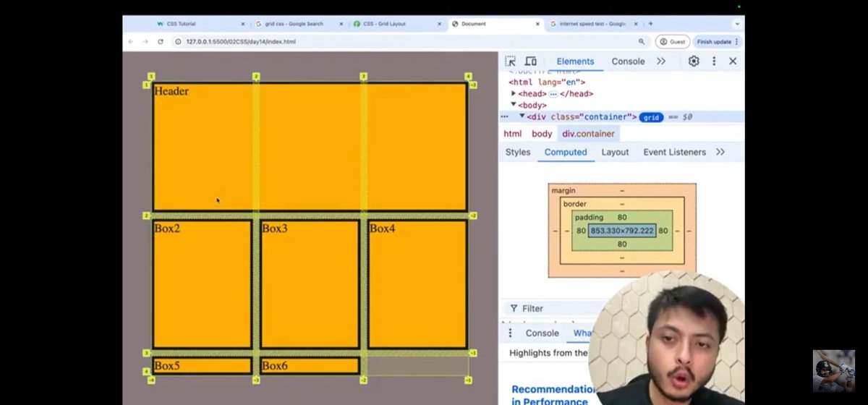
Task: Click the Header grid box
Action: [x=310, y=148]
